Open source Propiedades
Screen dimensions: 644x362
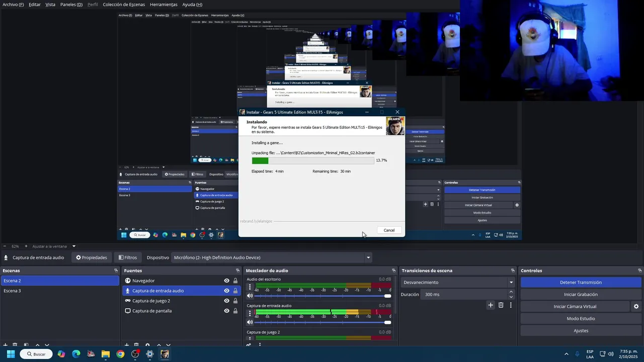pyautogui.click(x=92, y=257)
